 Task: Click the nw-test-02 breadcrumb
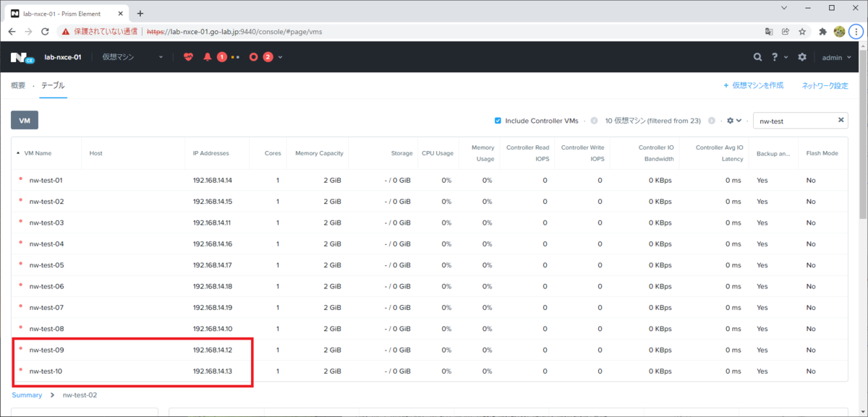(x=80, y=395)
